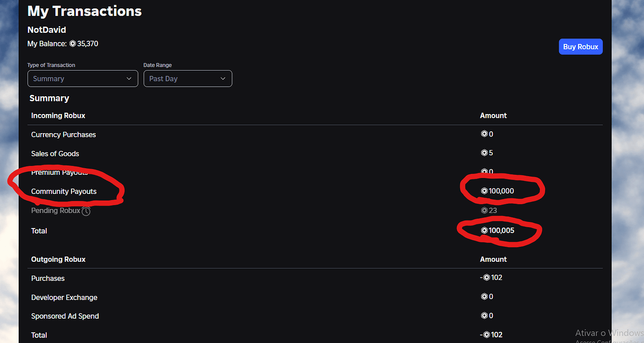644x343 pixels.
Task: Click the Sponsored Ad Spend row
Action: tap(65, 316)
